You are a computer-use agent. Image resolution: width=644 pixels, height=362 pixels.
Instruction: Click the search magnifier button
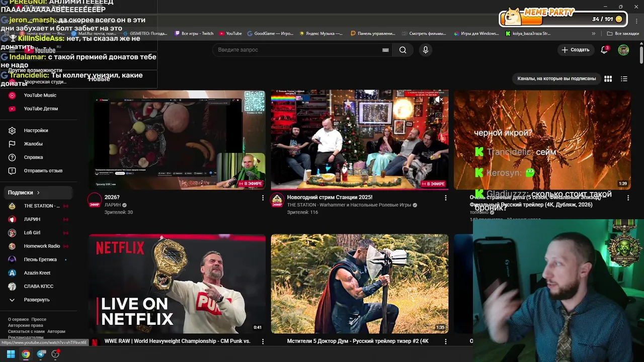403,50
